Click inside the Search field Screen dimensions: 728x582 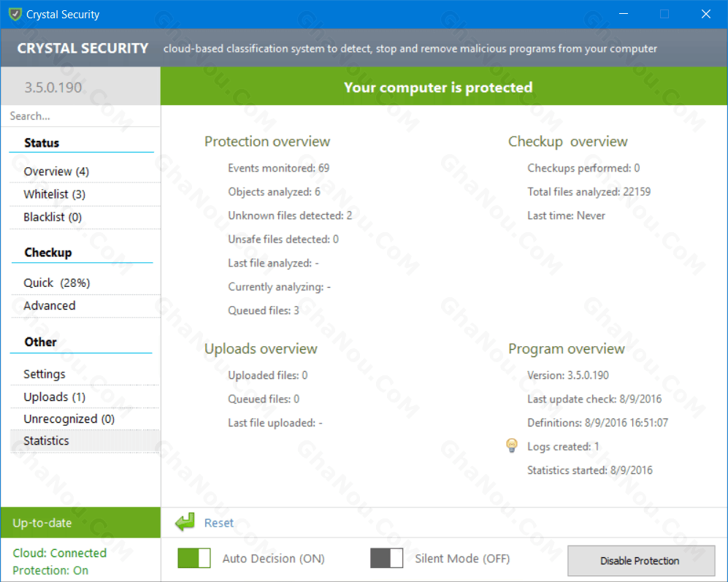(x=81, y=116)
